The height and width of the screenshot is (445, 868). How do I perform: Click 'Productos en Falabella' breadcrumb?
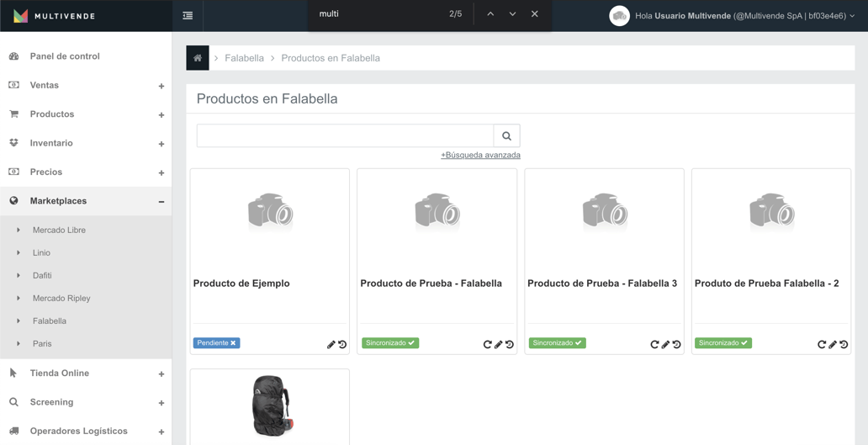point(331,58)
